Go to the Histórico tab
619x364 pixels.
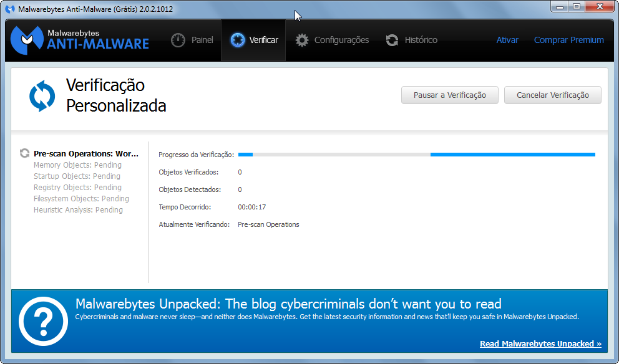coord(411,41)
